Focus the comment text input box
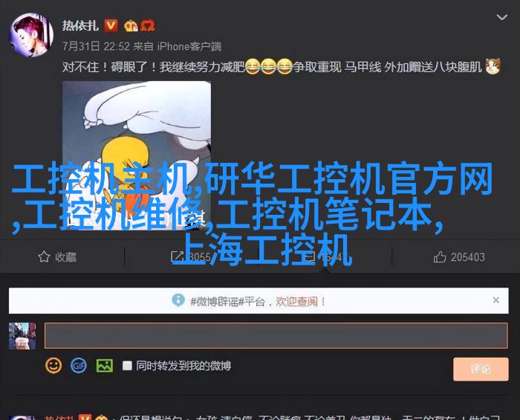Screen dimensions: 520x420 point(276,335)
